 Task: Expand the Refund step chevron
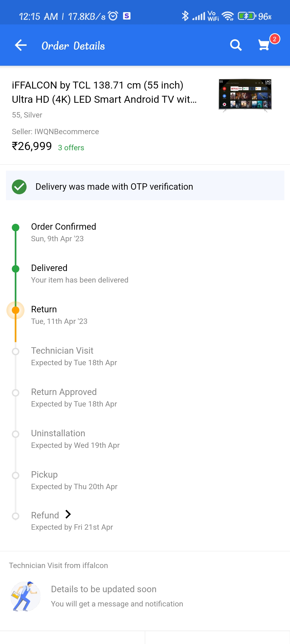tap(68, 514)
